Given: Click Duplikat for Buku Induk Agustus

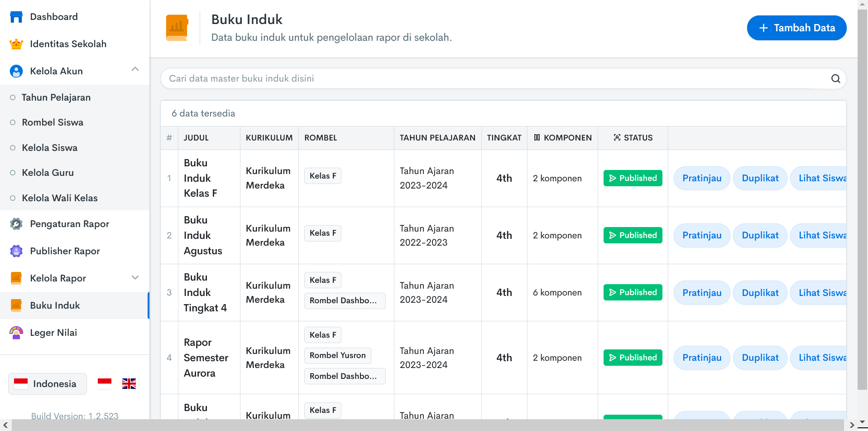Looking at the screenshot, I should pyautogui.click(x=760, y=235).
